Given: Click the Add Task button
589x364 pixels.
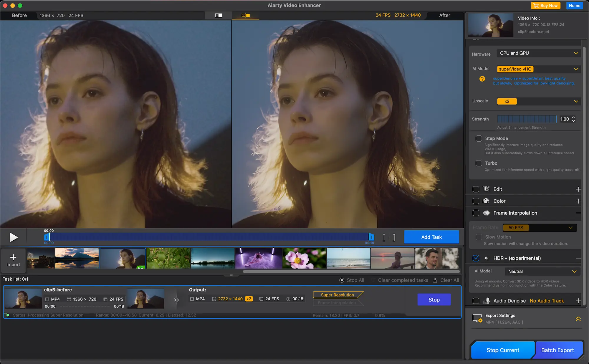Looking at the screenshot, I should pos(431,237).
